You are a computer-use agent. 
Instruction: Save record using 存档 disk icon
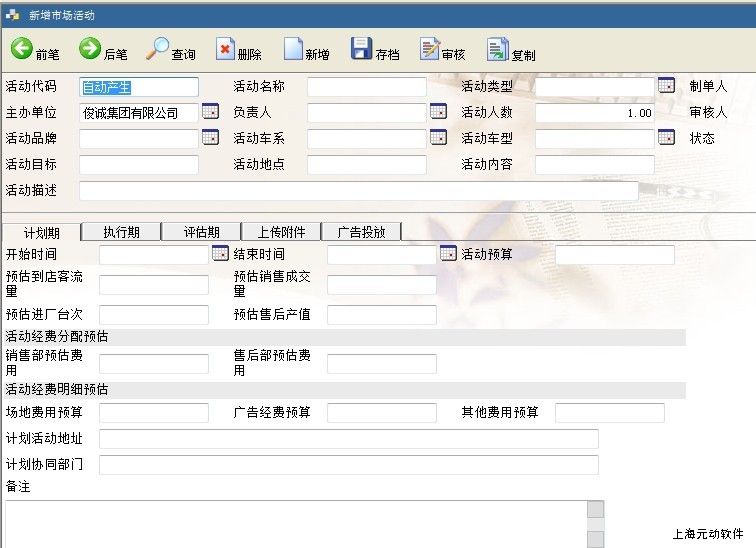(361, 49)
